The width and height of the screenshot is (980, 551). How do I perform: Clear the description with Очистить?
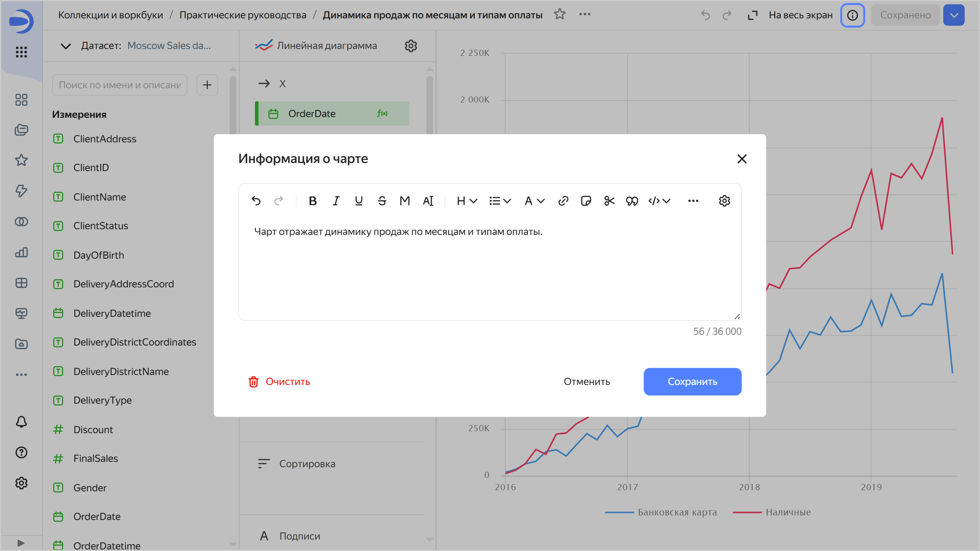tap(279, 381)
